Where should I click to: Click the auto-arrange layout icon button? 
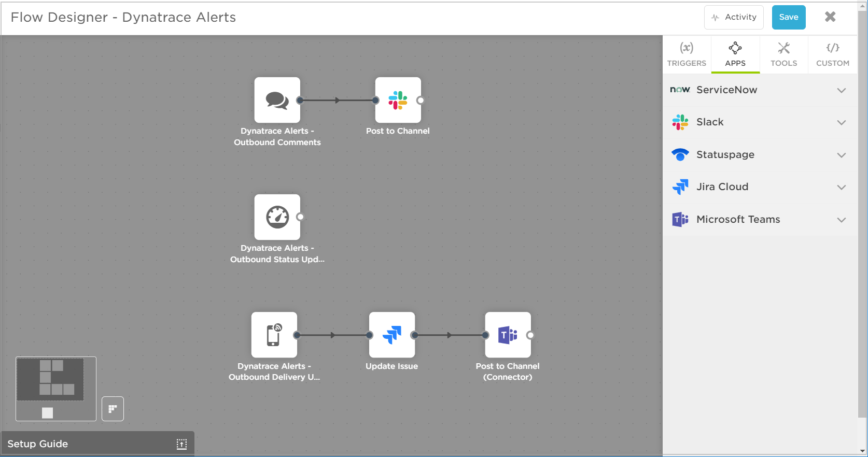coord(113,409)
